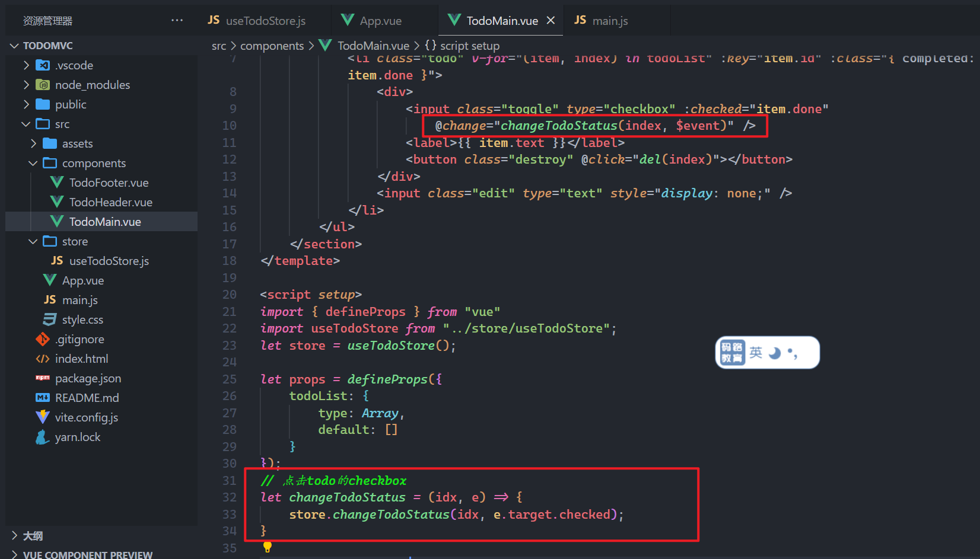
Task: Expand the node_modules folder chevron
Action: (x=26, y=85)
